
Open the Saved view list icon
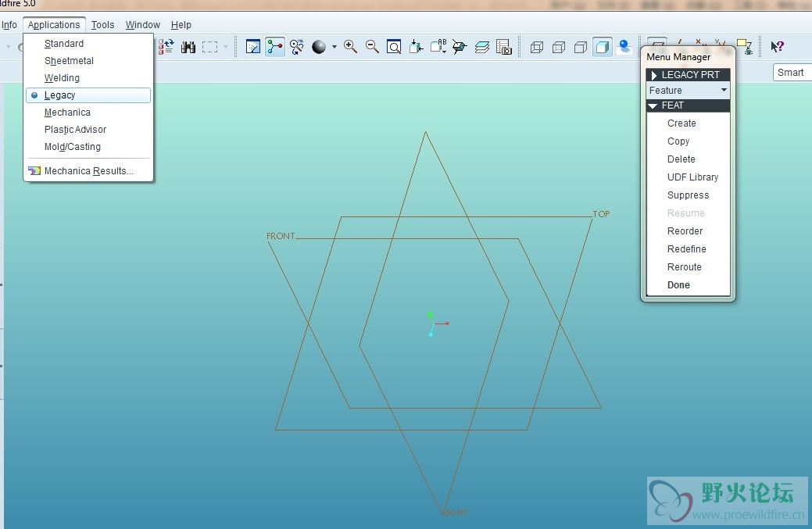coord(438,47)
